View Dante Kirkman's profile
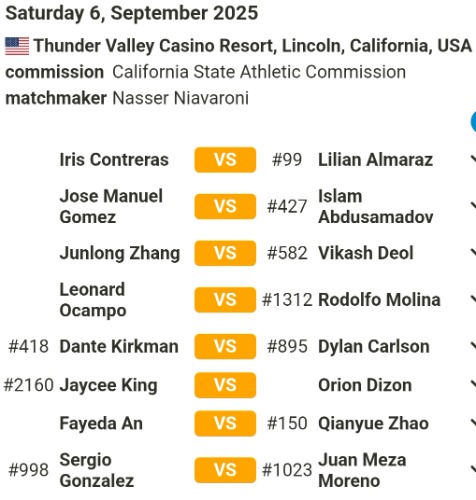The width and height of the screenshot is (476, 500). pyautogui.click(x=119, y=346)
